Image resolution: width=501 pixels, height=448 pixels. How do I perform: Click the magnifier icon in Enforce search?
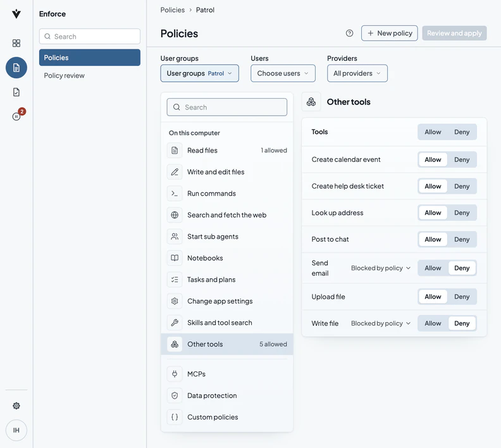tap(47, 37)
